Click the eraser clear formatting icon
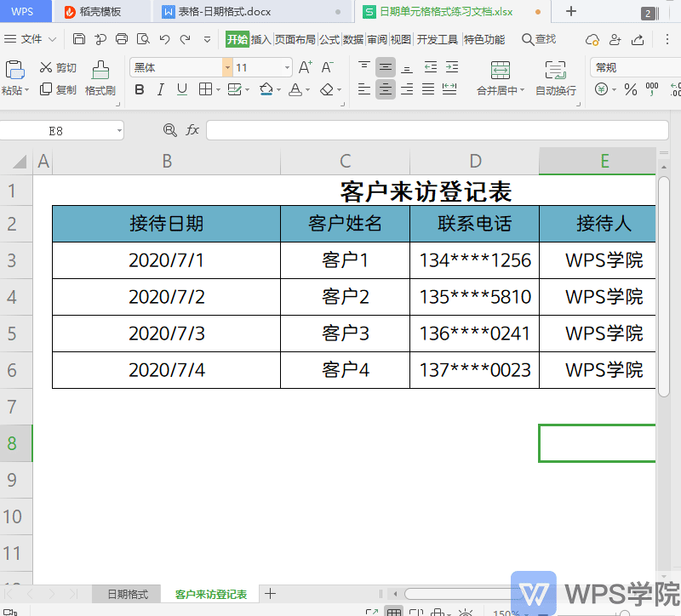This screenshot has height=616, width=681. pos(327,90)
